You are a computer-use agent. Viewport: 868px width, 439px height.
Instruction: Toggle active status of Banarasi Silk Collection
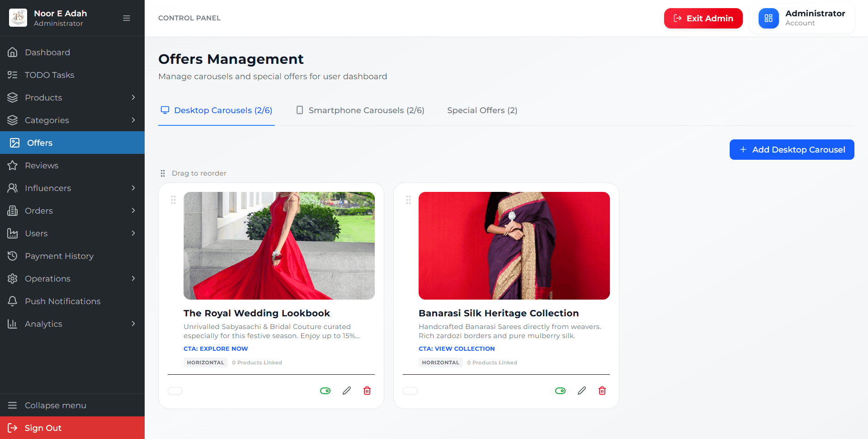[x=561, y=391]
